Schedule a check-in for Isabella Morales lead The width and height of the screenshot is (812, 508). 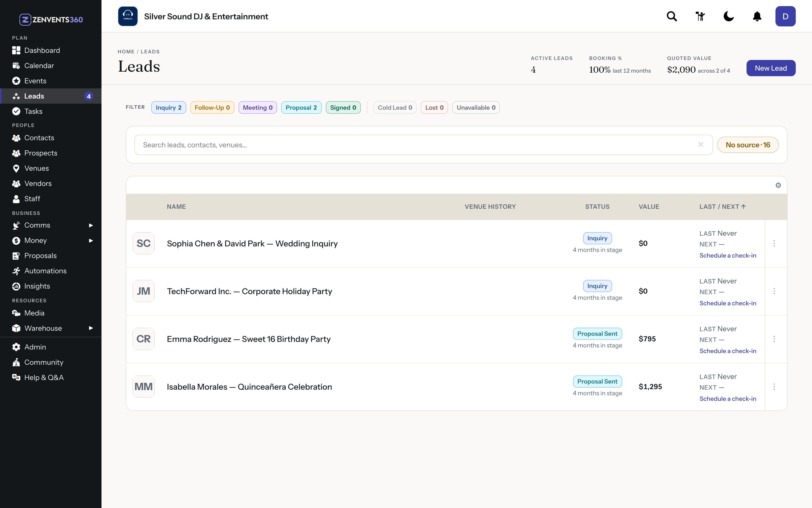(x=728, y=399)
